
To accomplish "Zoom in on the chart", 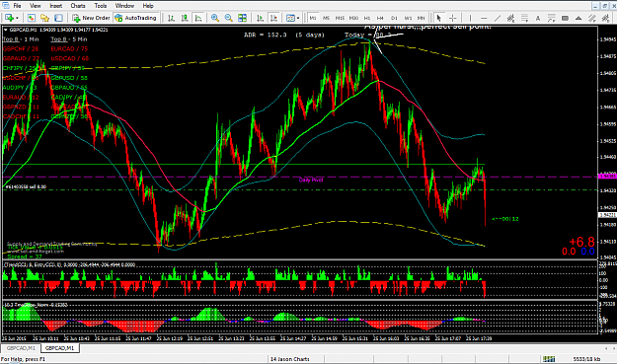I will pyautogui.click(x=215, y=18).
